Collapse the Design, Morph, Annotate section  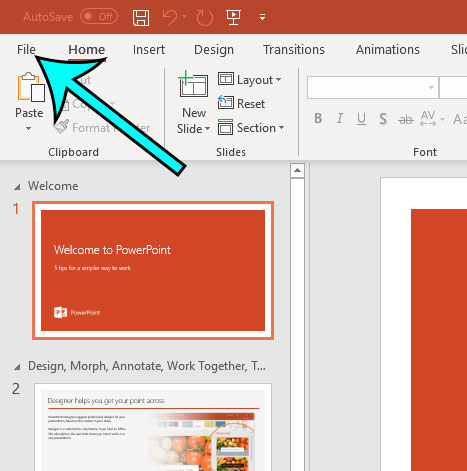pos(17,367)
